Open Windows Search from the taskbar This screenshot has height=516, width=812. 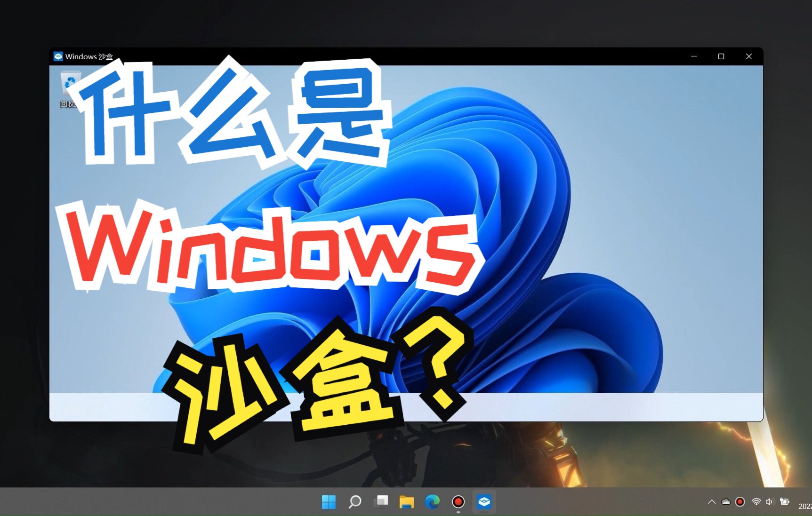[354, 502]
